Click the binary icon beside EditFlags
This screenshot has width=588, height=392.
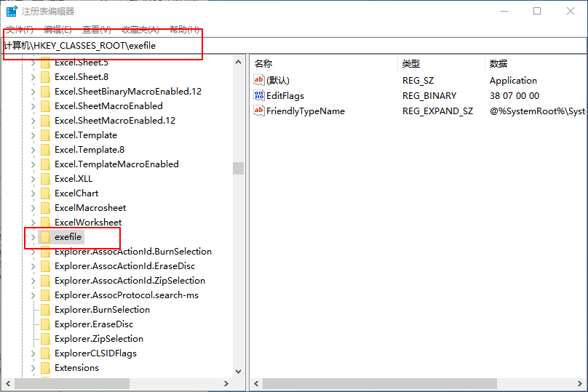(x=259, y=96)
